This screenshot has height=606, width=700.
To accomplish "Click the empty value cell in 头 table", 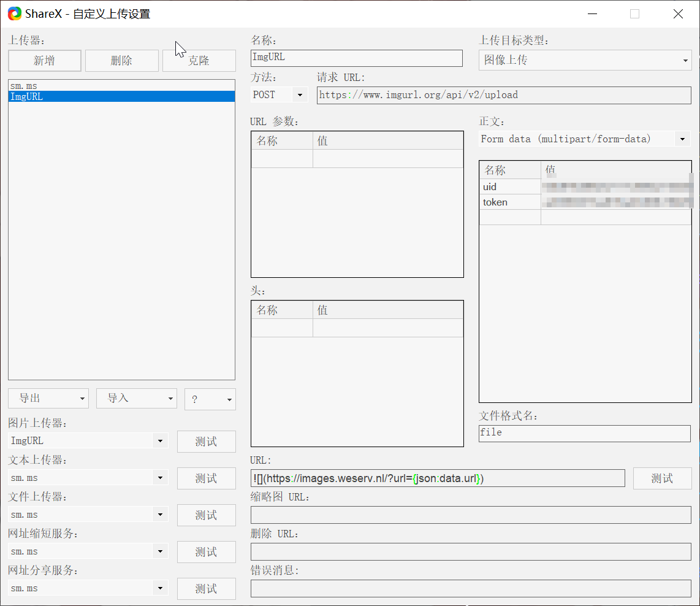I will (388, 328).
